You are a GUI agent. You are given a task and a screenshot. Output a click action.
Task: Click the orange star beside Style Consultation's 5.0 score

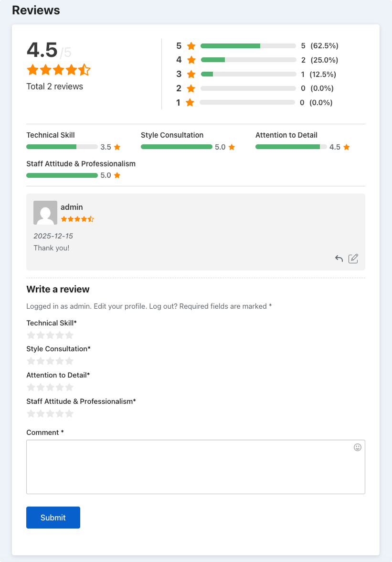pos(232,147)
